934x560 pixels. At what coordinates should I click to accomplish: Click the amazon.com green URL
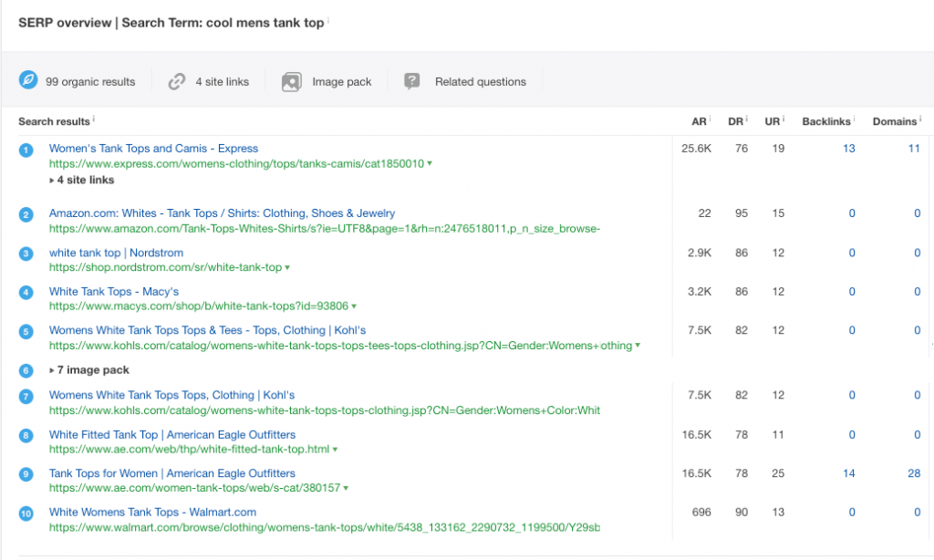[325, 229]
